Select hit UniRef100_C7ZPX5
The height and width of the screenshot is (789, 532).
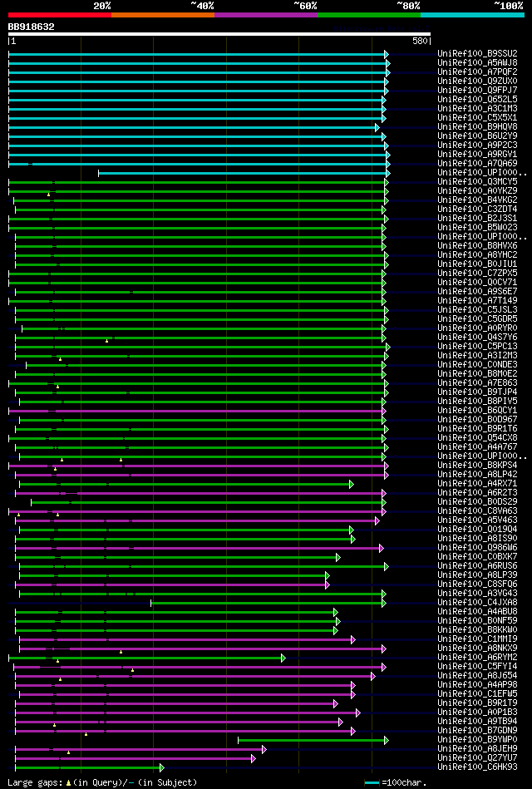click(x=477, y=274)
